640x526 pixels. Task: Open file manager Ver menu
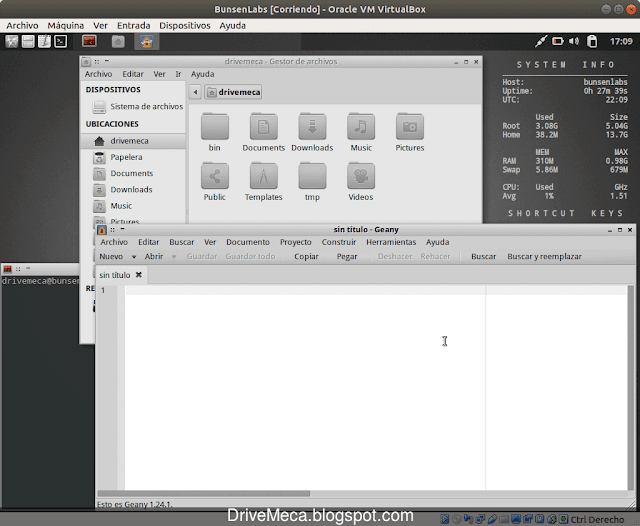159,74
